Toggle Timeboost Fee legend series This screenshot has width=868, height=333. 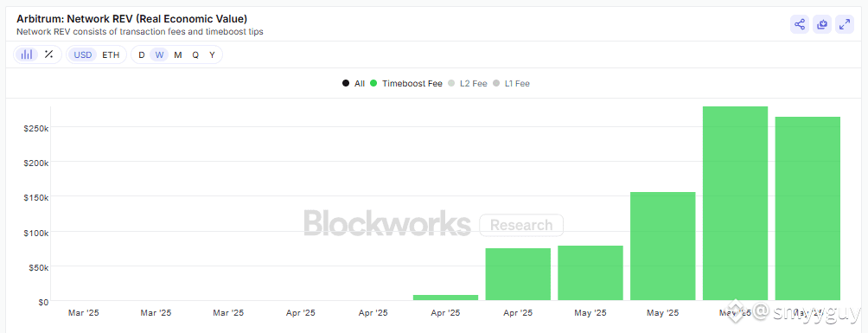pyautogui.click(x=406, y=84)
